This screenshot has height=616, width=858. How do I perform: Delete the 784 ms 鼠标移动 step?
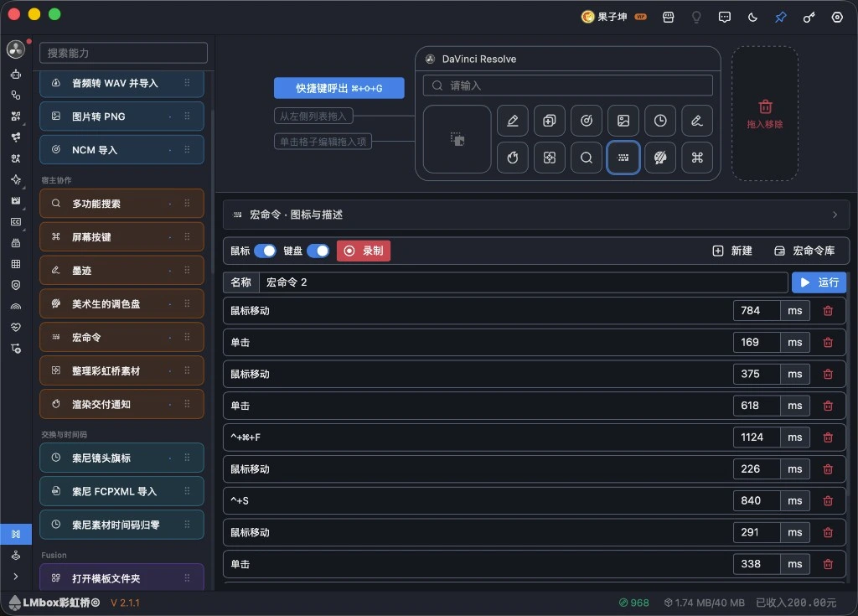[x=828, y=310]
